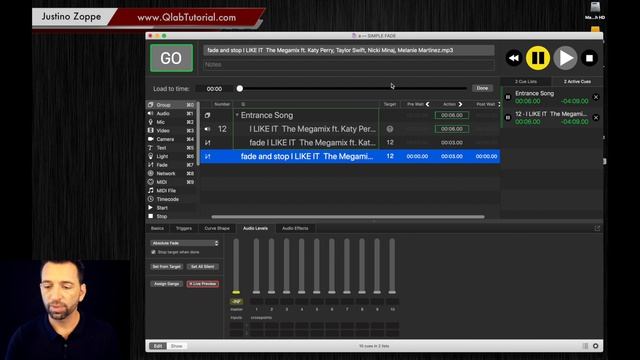640x360 pixels.
Task: Stop '12 - I LIKE IT' active cue with X
Action: (596, 118)
